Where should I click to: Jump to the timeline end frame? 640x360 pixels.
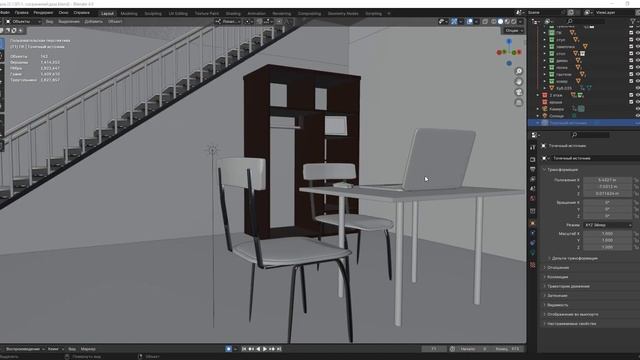(279, 349)
